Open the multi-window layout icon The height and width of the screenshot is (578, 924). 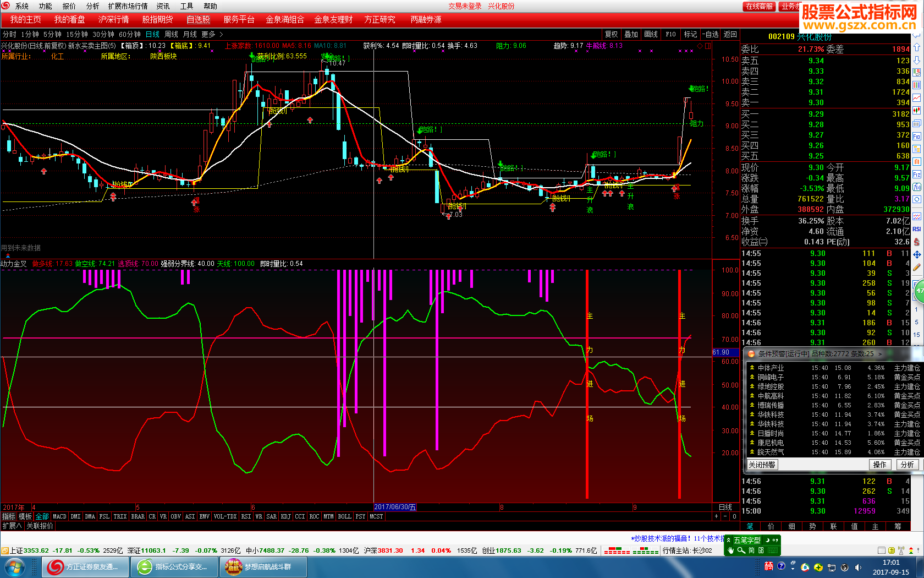tap(917, 123)
